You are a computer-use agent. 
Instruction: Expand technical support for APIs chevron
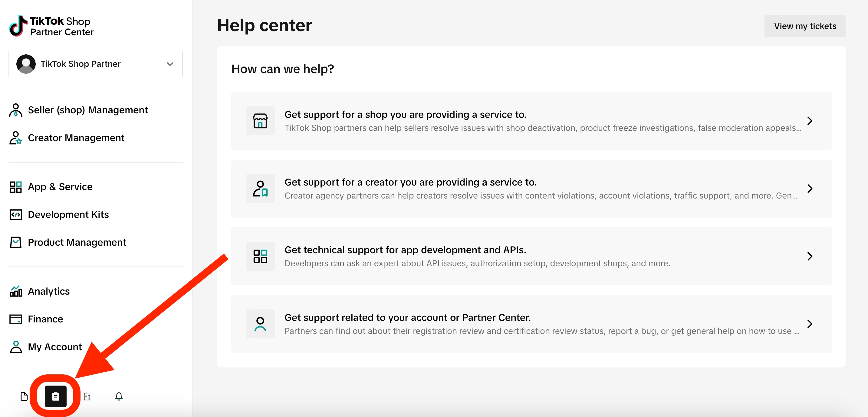(x=810, y=256)
